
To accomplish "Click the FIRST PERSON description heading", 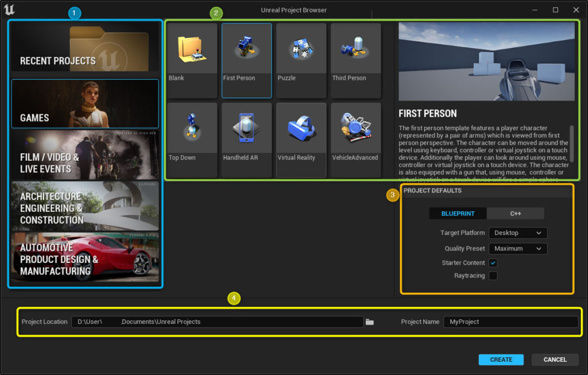I will tap(427, 114).
